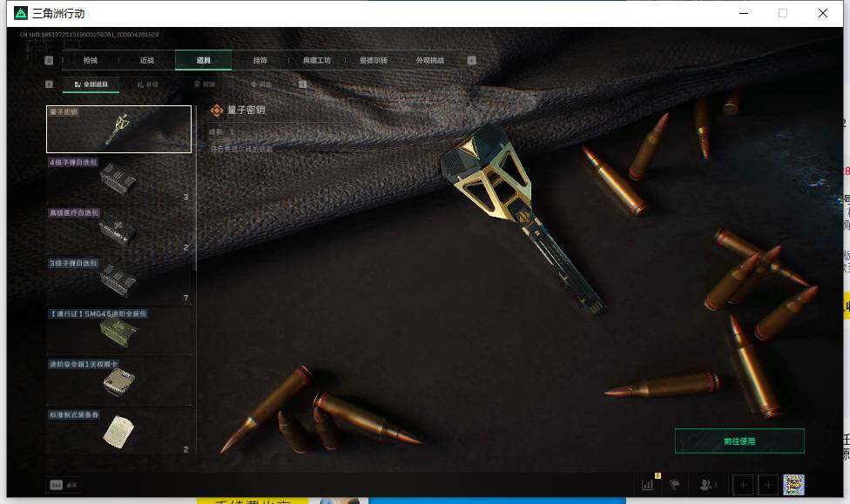The image size is (850, 504).
Task: Open the 枪械 tab
Action: pyautogui.click(x=91, y=60)
